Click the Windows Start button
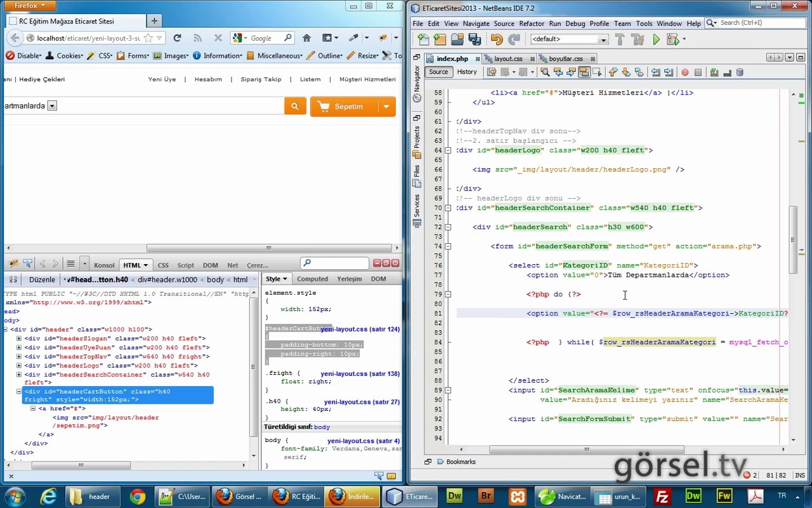812x508 pixels. tap(15, 496)
